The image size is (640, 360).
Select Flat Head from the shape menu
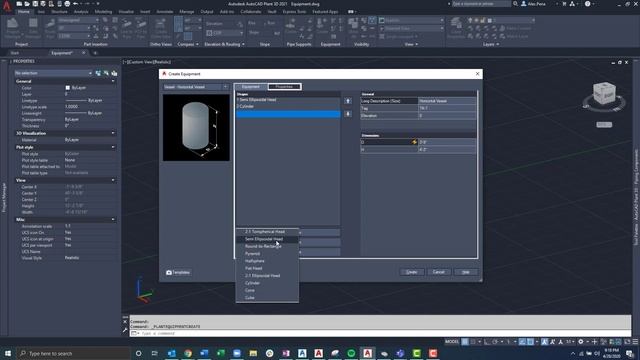(x=267, y=269)
